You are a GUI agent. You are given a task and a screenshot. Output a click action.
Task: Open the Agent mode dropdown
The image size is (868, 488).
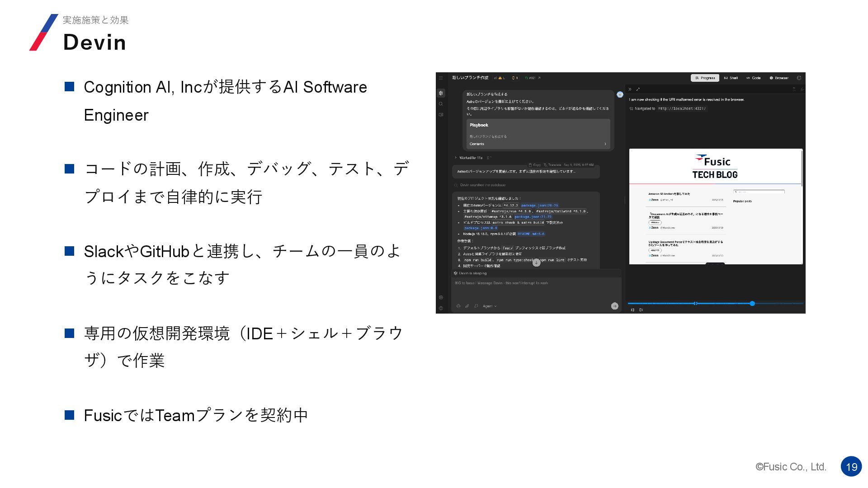(x=489, y=306)
